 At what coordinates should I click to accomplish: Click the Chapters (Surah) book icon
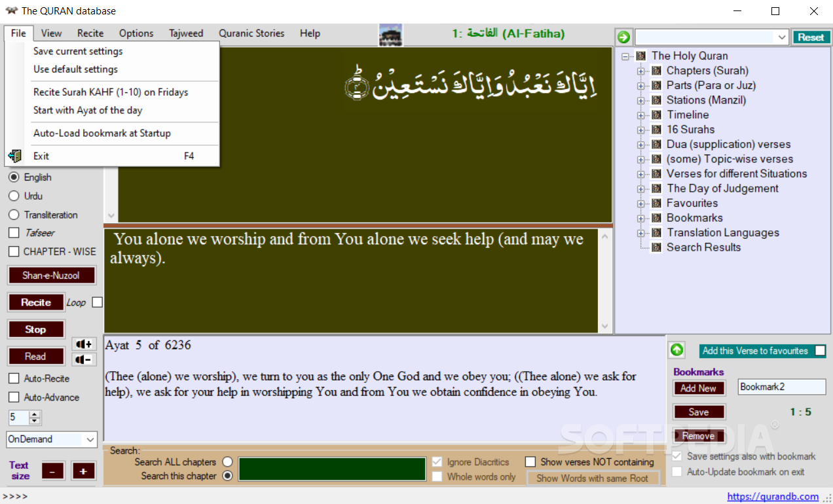pos(656,71)
